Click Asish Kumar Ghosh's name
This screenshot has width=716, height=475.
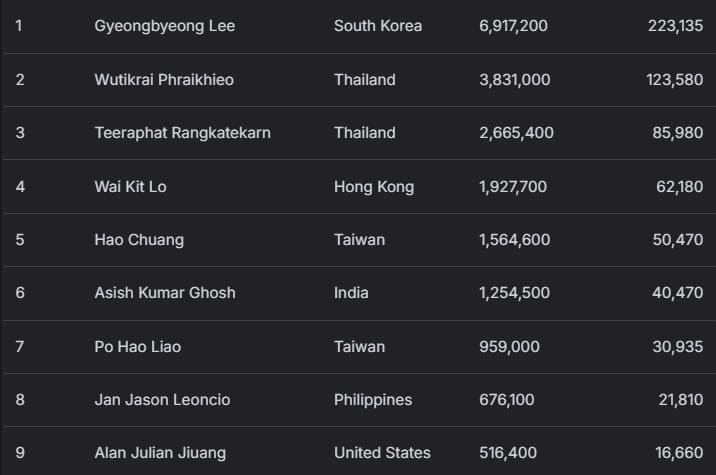[x=165, y=293]
